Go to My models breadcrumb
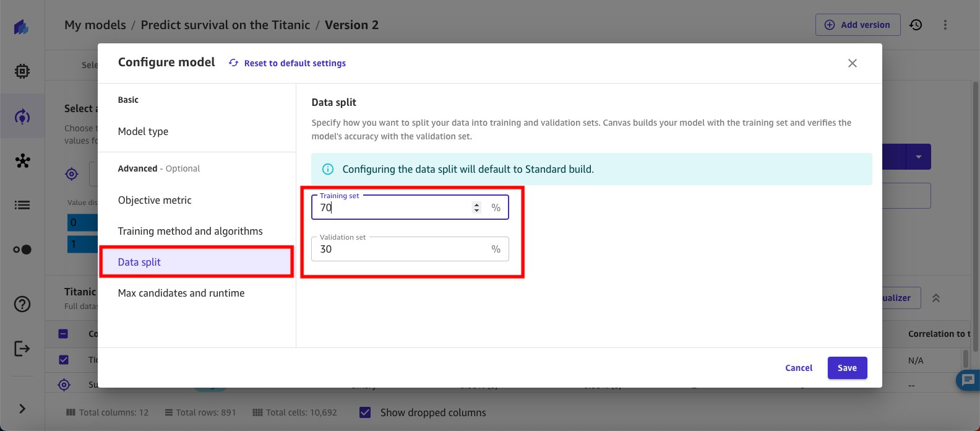Image resolution: width=980 pixels, height=431 pixels. coord(95,25)
